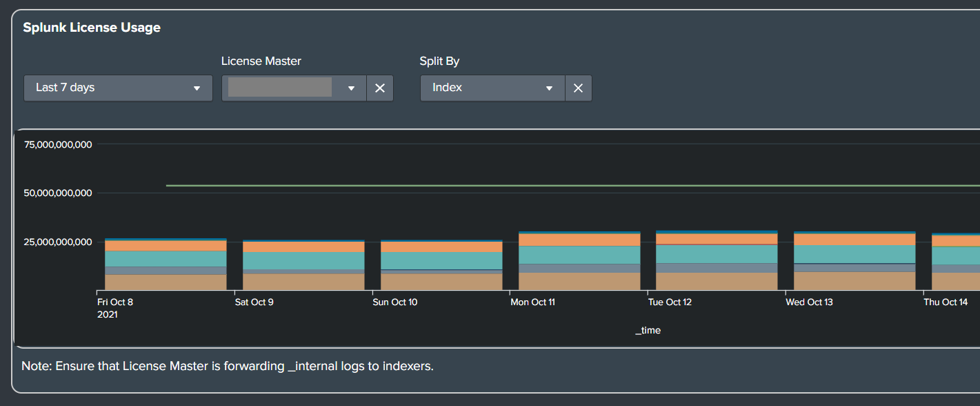
Task: Open the Split By Index dropdown
Action: point(492,88)
